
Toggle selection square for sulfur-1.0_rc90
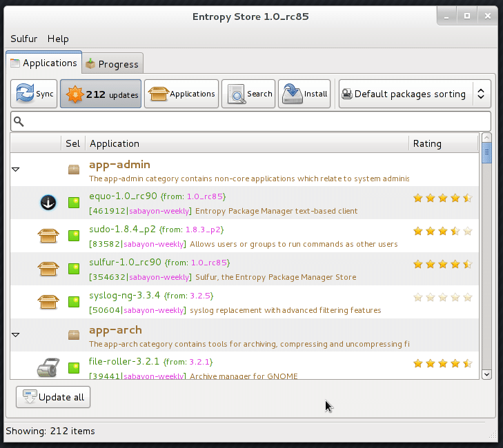[x=74, y=269]
